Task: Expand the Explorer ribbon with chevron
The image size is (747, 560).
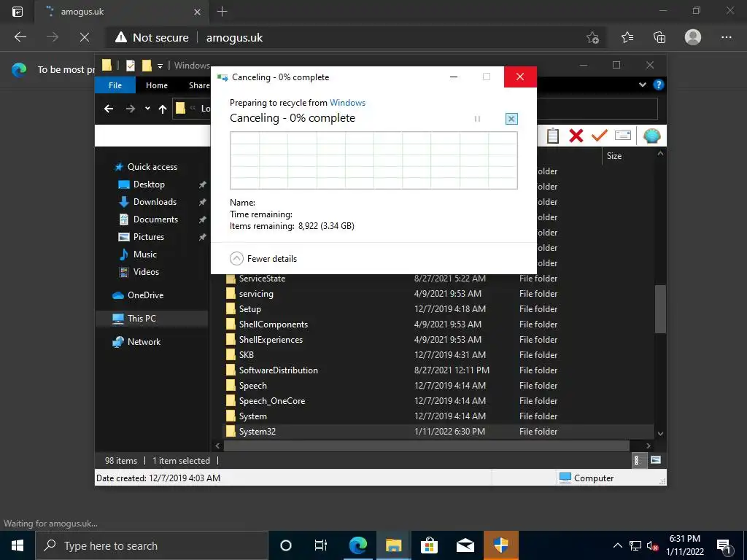Action: (642, 85)
